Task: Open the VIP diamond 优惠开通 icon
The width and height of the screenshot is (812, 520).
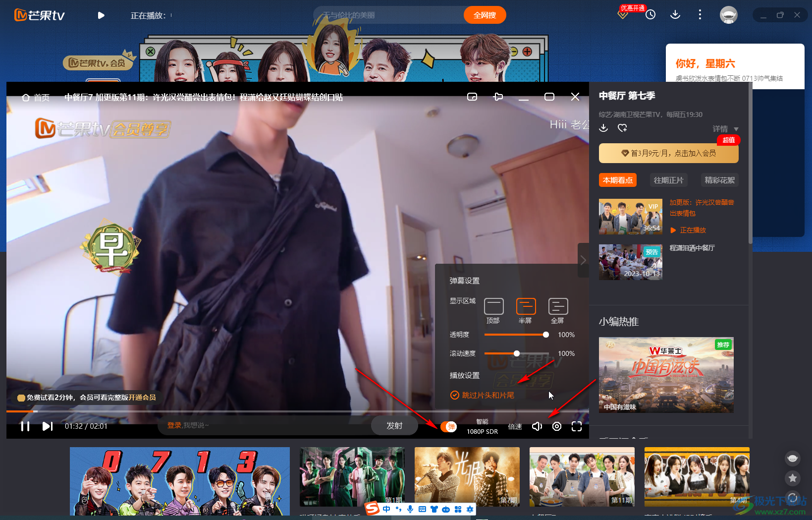Action: (623, 14)
